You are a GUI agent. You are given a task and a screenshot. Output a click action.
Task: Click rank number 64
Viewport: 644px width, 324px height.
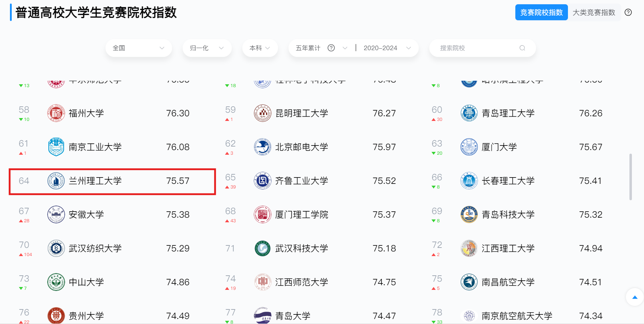click(x=24, y=181)
